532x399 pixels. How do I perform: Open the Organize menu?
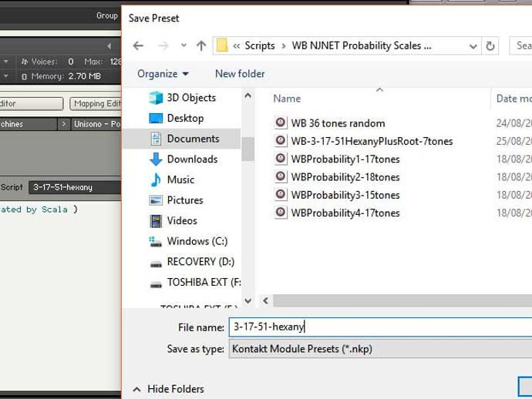point(163,74)
